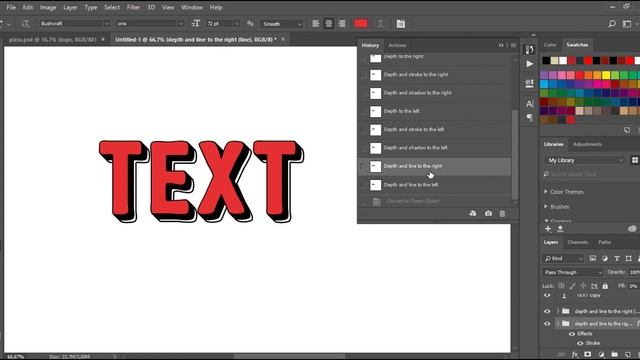Select Depth to the left state
The width and height of the screenshot is (640, 360).
(434, 111)
